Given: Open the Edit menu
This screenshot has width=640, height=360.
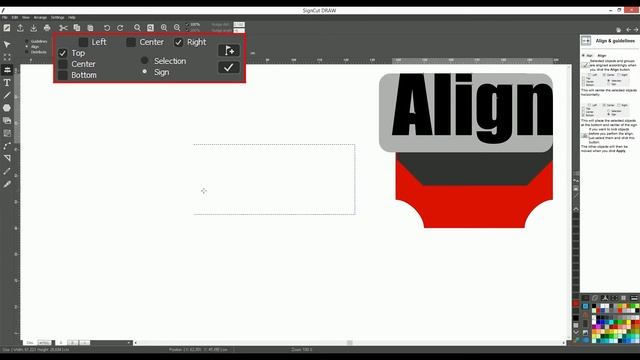Looking at the screenshot, I should [x=15, y=18].
